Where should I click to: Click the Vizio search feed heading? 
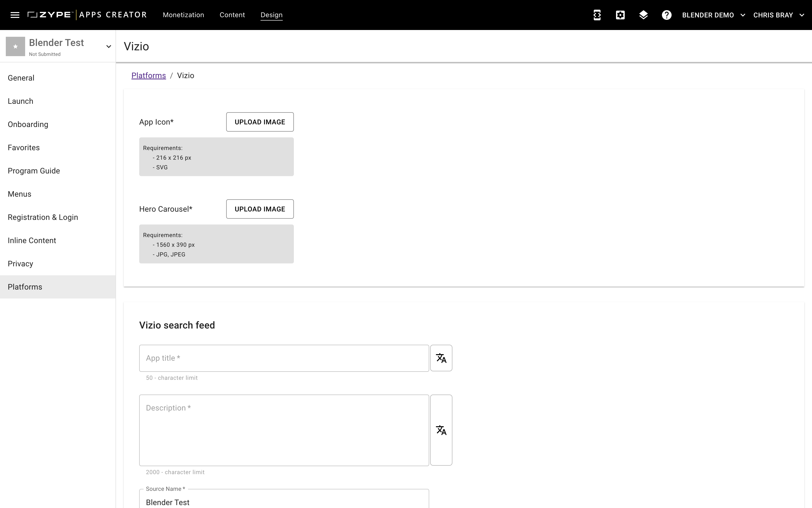click(x=177, y=325)
